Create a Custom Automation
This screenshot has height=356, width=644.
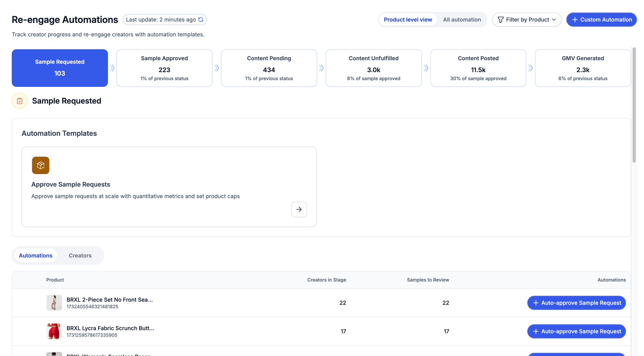tap(601, 20)
